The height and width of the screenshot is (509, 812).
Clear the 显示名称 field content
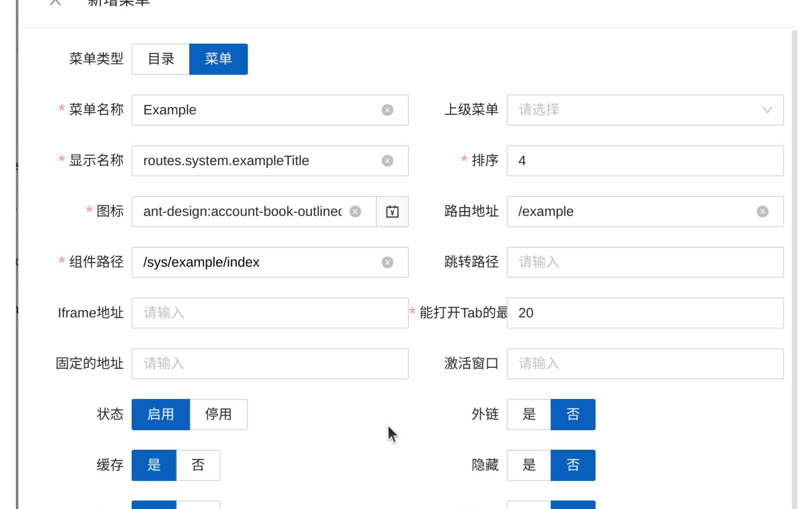(x=387, y=161)
